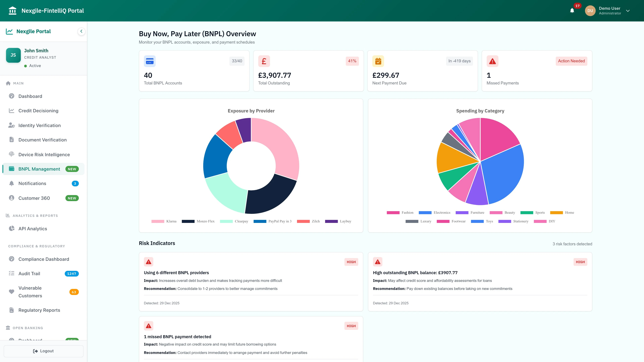
Task: Select Device Risk Intelligence
Action: pos(44,154)
